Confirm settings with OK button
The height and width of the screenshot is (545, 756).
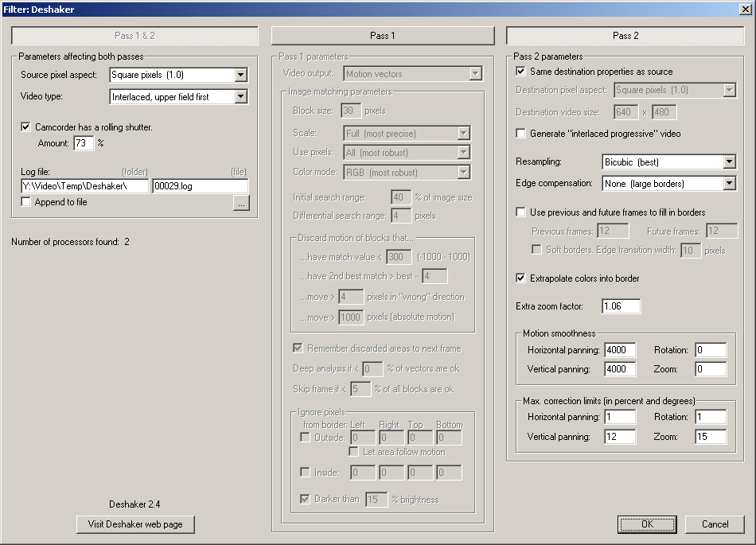pos(647,524)
